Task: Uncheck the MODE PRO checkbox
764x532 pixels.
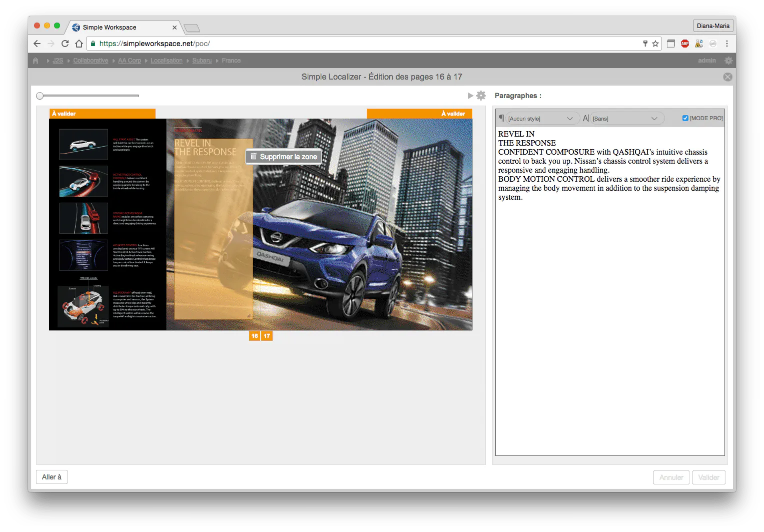Action: 685,118
